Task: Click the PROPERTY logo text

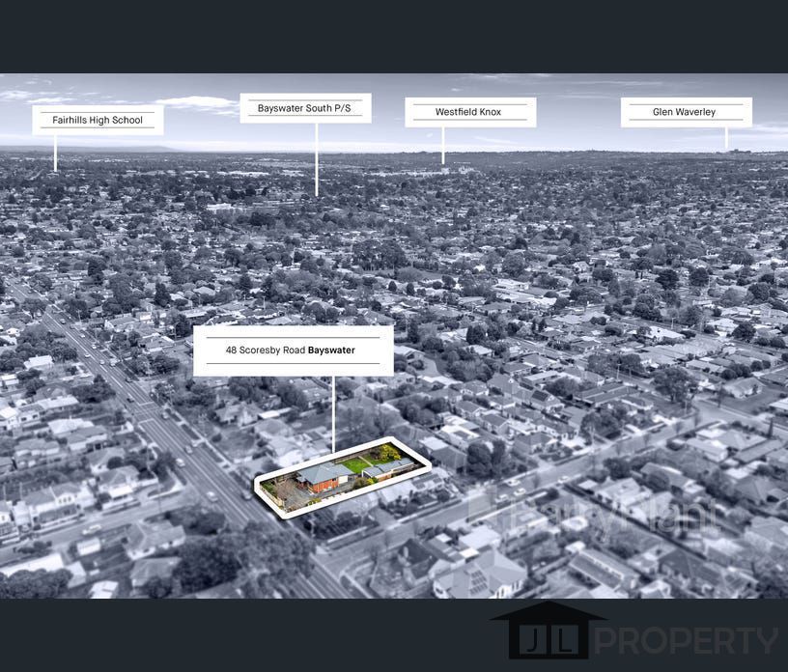Action: [x=684, y=641]
